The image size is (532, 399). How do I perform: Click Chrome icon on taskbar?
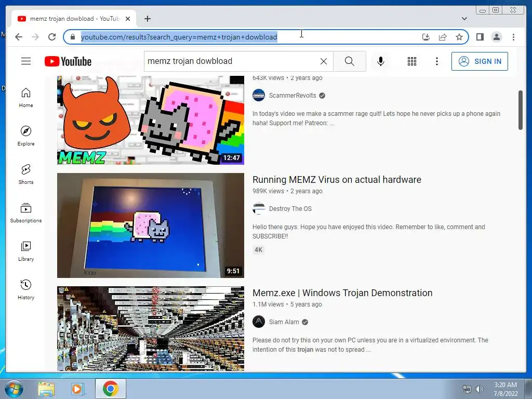111,389
